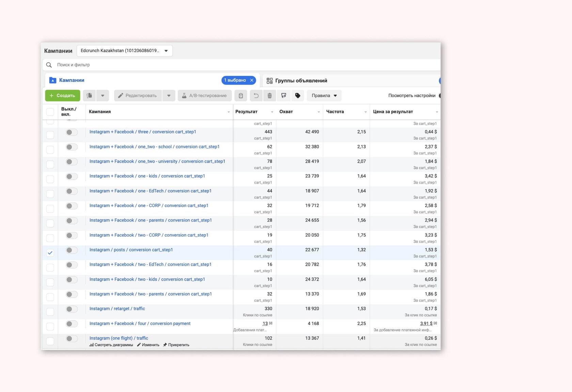Viewport: 572px width, 392px height.
Task: Click the reach value 4 168
Action: pos(313,324)
